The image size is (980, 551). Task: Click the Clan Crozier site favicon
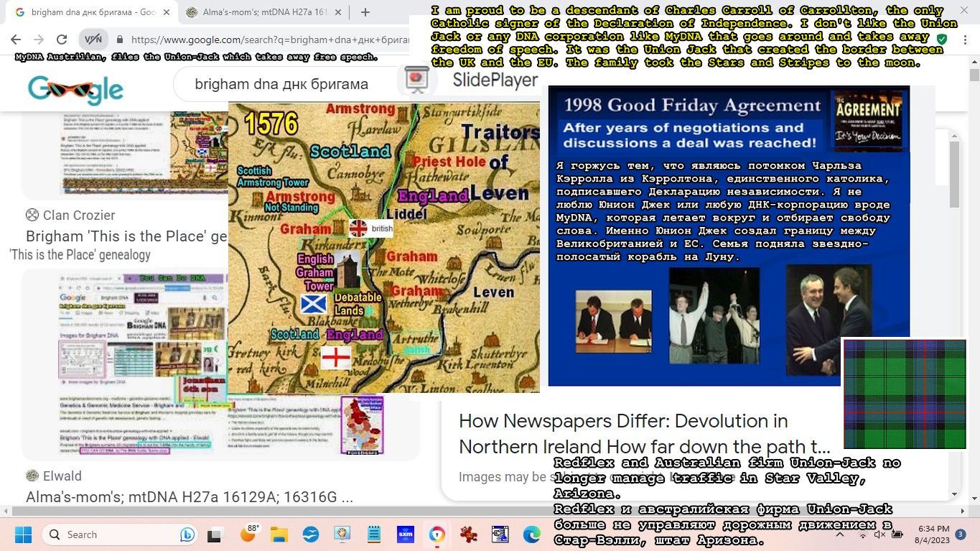pyautogui.click(x=32, y=215)
